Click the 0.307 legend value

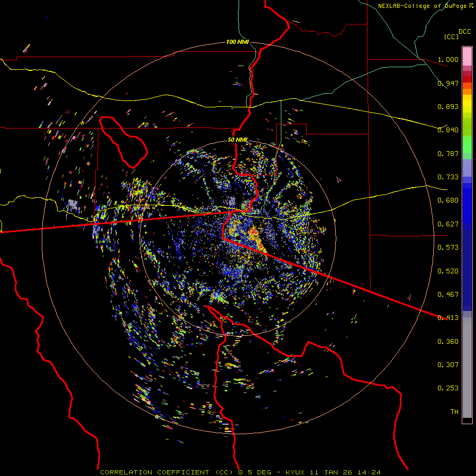pos(448,365)
